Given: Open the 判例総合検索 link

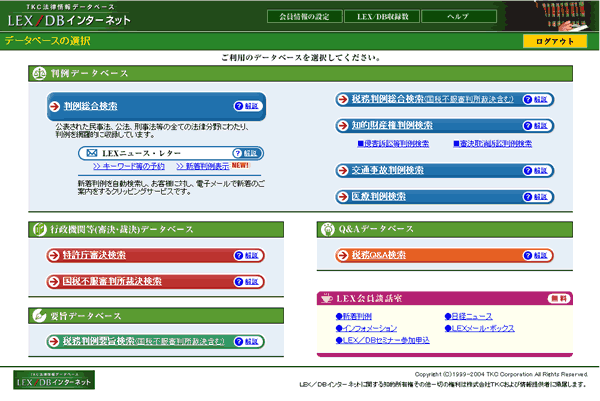Looking at the screenshot, I should click(91, 106).
